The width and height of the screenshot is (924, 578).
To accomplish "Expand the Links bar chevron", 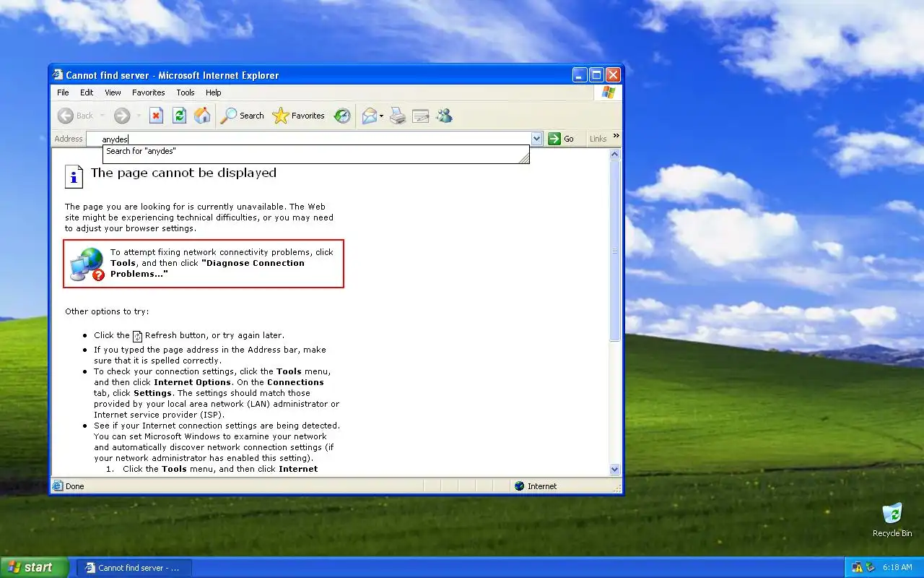I will [616, 136].
